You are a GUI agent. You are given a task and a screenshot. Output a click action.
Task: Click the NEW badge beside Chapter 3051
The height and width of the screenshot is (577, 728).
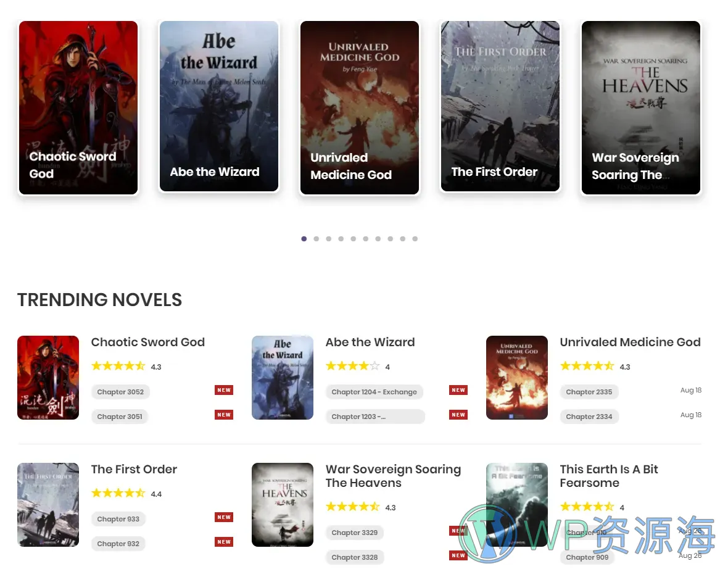[224, 415]
